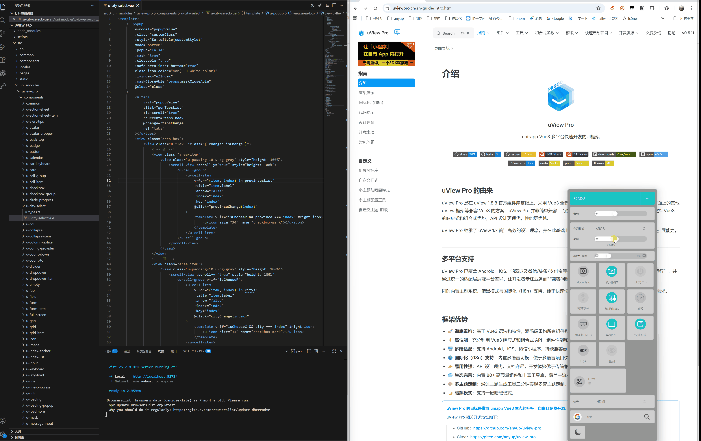Viewport: 701px width, 441px height.
Task: Open the orange-black ad banner in site sidebar
Action: [386, 54]
